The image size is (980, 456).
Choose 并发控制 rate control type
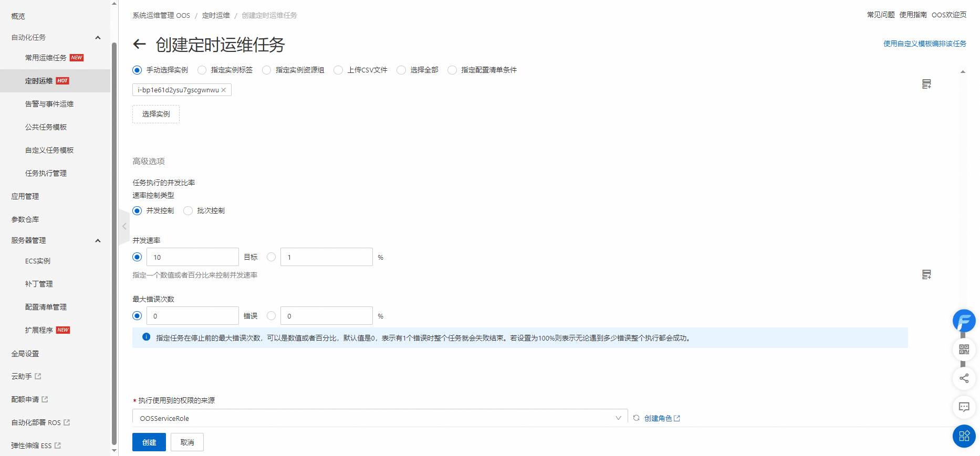pyautogui.click(x=137, y=210)
